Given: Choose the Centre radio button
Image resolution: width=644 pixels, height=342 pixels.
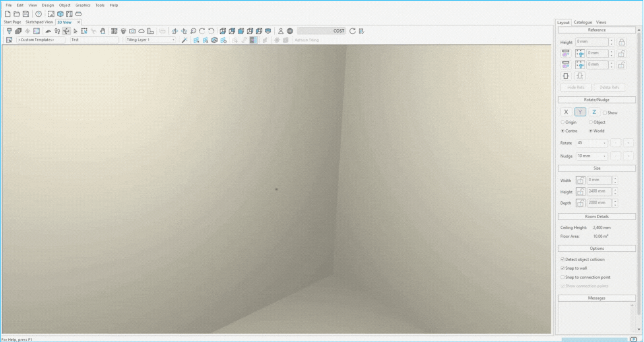Looking at the screenshot, I should [x=563, y=131].
